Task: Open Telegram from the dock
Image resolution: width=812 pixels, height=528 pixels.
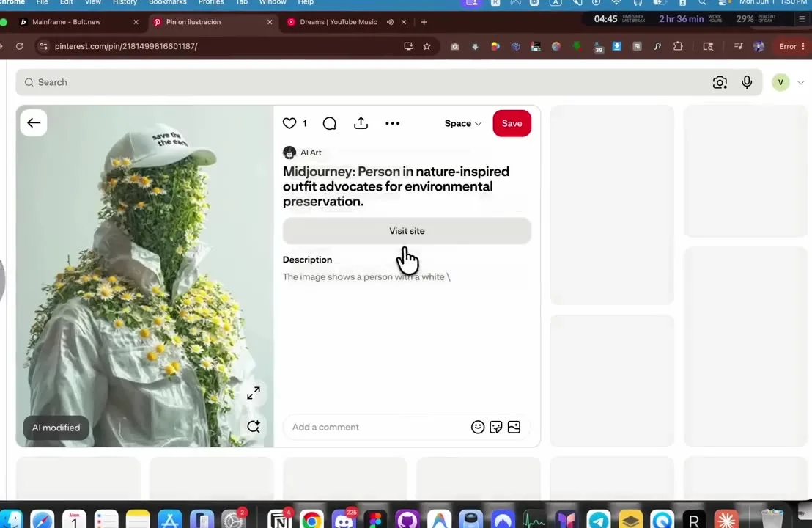Action: click(x=599, y=520)
